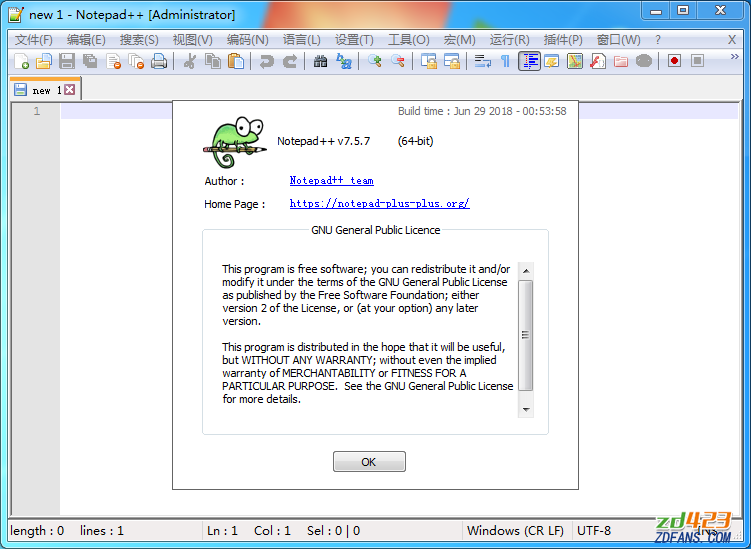Open the 工具(O) menu

(x=409, y=40)
